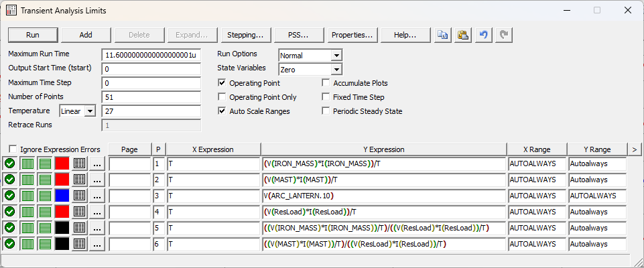Click the numeric output table icon in plot row 4

pos(79,212)
